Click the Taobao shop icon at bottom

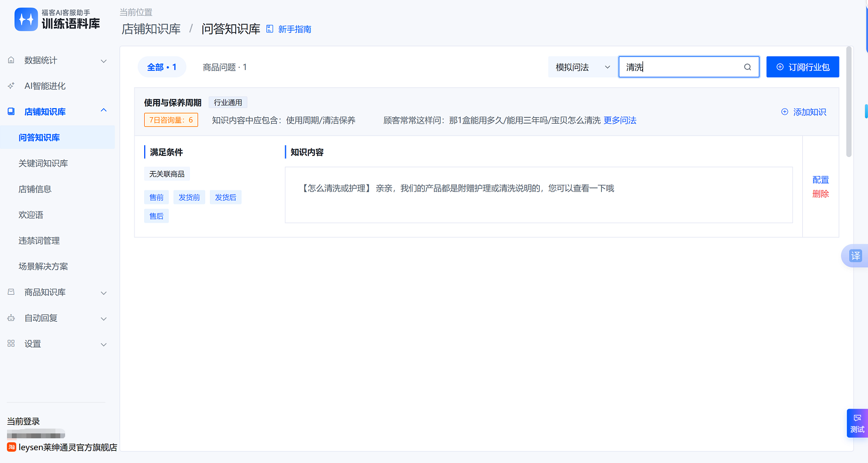11,447
